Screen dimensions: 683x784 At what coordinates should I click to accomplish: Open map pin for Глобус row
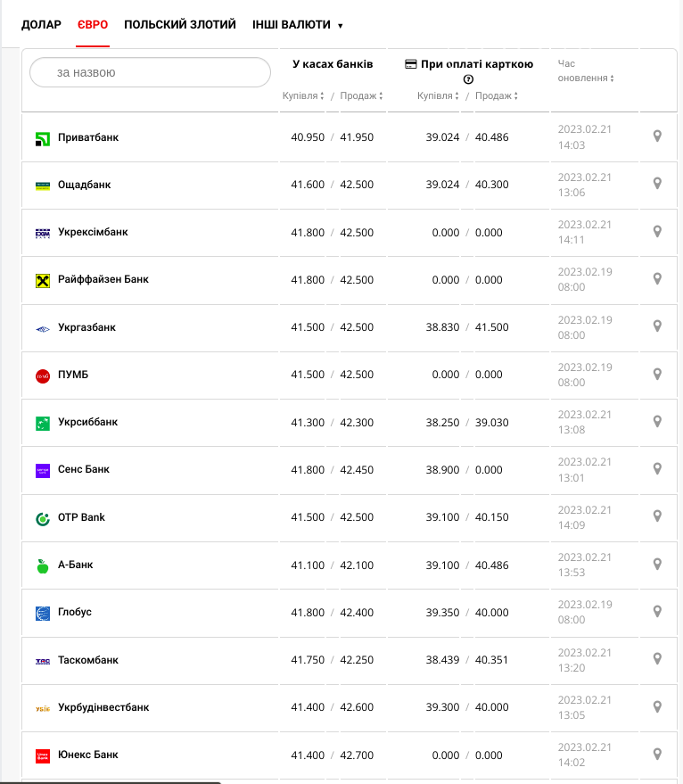[x=657, y=612]
